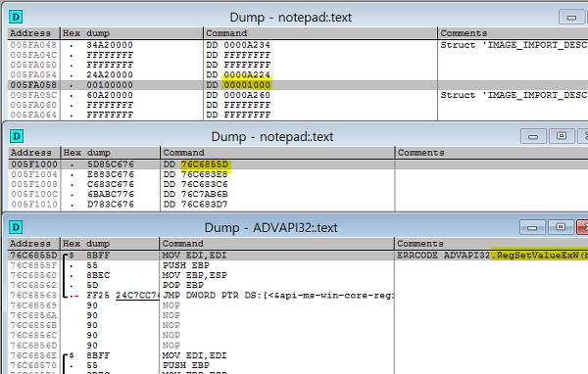Click the DD 76C683D7 command
Image resolution: width=588 pixels, height=374 pixels.
point(195,205)
